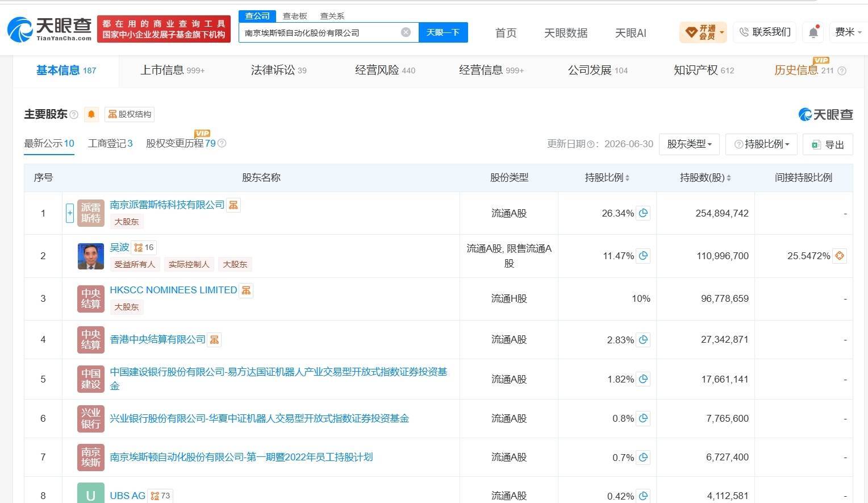Click 兴业银行 logo tile in row 6
Image resolution: width=868 pixels, height=503 pixels.
pos(91,418)
